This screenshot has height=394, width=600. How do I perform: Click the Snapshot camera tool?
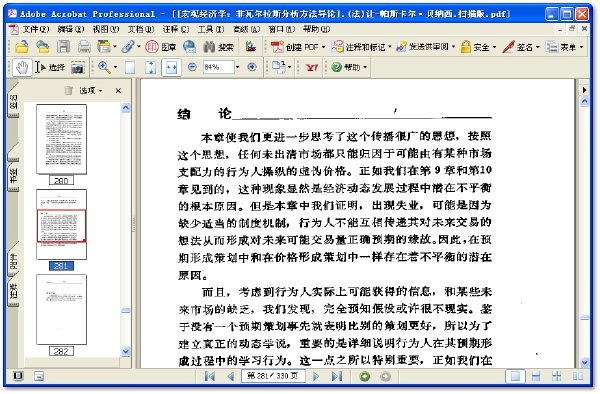(78, 68)
